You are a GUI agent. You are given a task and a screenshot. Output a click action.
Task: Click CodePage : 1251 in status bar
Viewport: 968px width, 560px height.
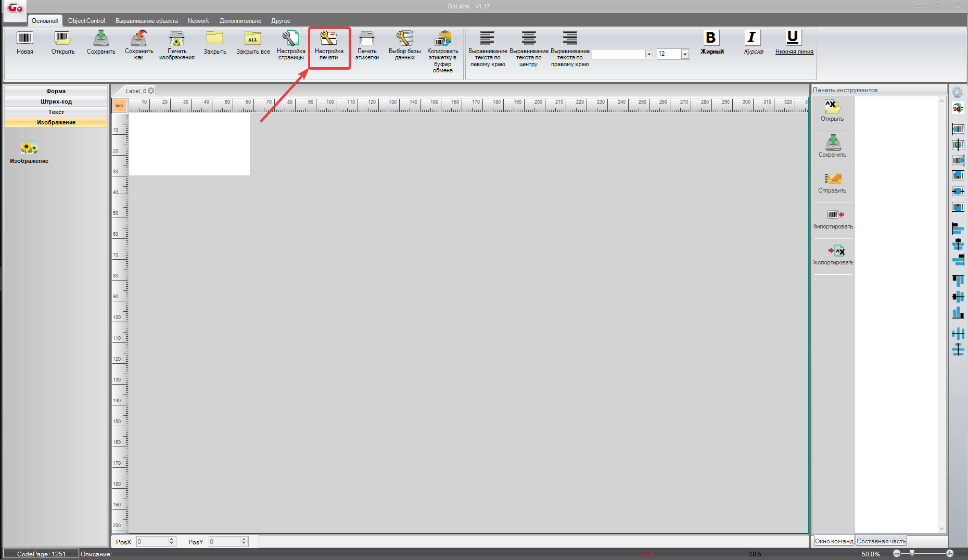coord(42,554)
